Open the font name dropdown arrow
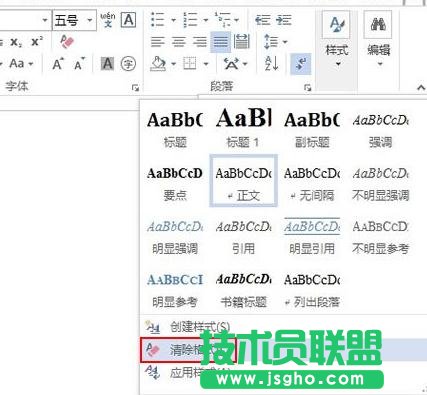 click(45, 21)
